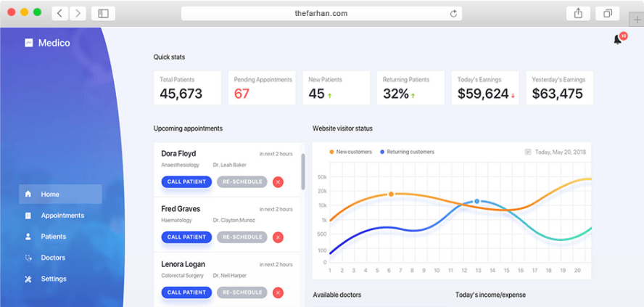
Task: Open the notifications bell icon
Action: 618,40
